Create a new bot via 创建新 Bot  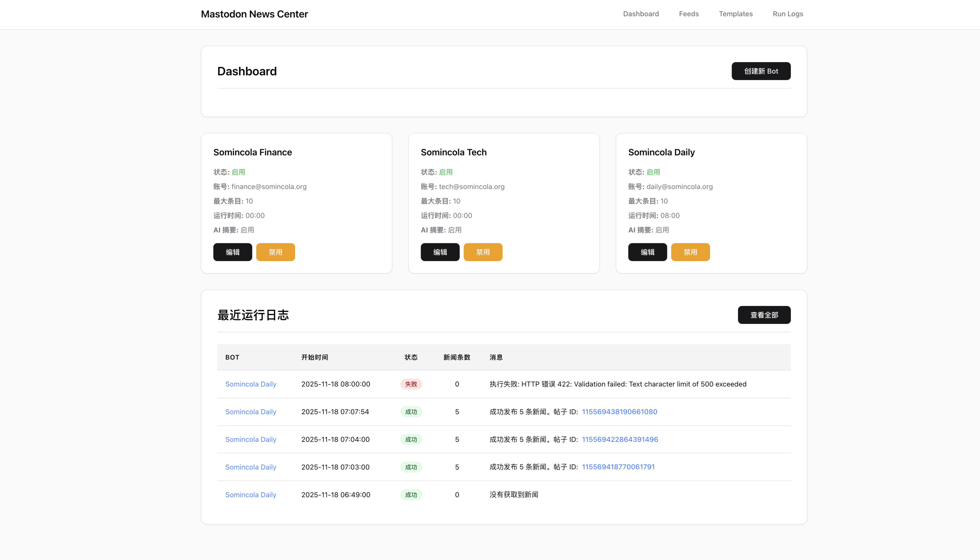coord(761,71)
